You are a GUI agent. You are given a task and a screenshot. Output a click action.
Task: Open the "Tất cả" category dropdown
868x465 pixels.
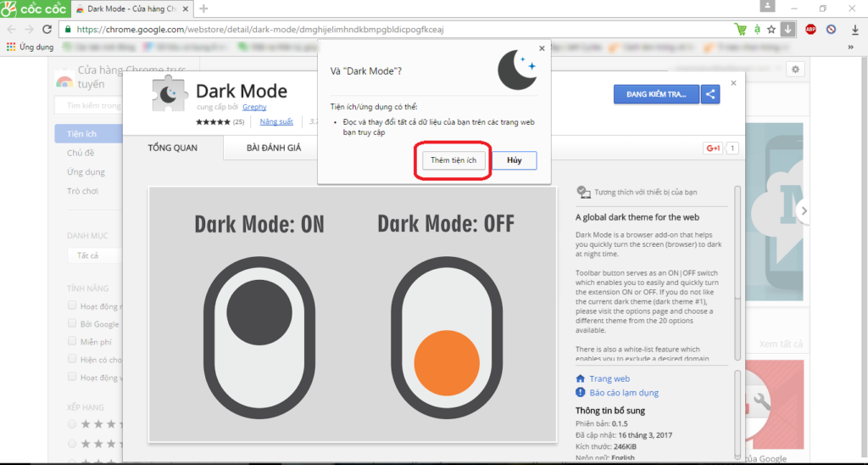click(x=93, y=255)
